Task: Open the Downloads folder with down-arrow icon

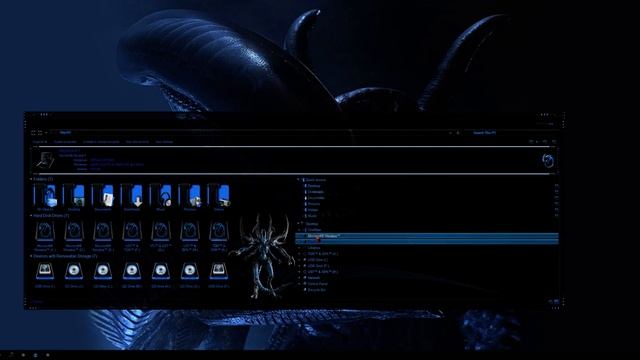Action: pos(132,196)
